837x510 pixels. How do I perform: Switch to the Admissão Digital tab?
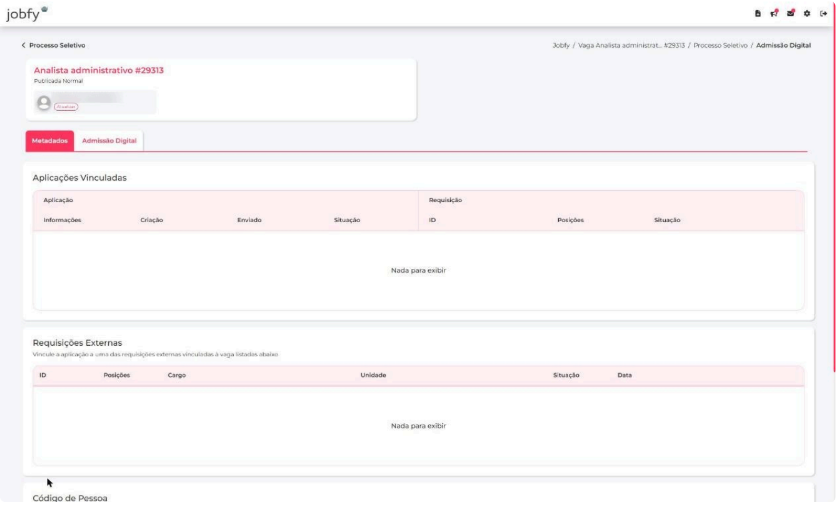(109, 141)
